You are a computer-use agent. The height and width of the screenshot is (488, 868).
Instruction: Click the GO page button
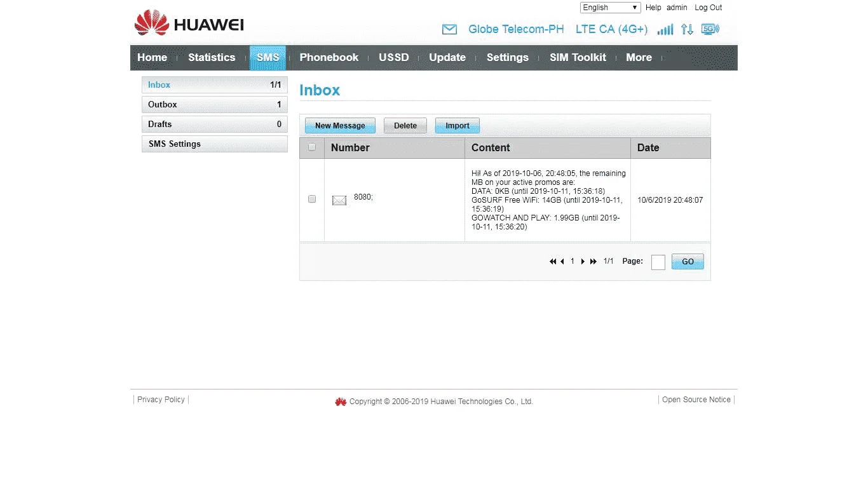click(688, 262)
